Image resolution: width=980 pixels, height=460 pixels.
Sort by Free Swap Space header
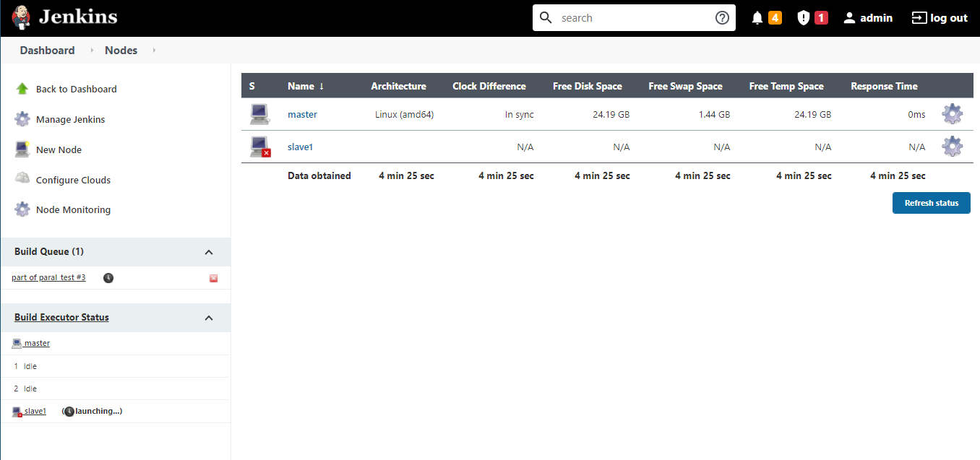(685, 86)
